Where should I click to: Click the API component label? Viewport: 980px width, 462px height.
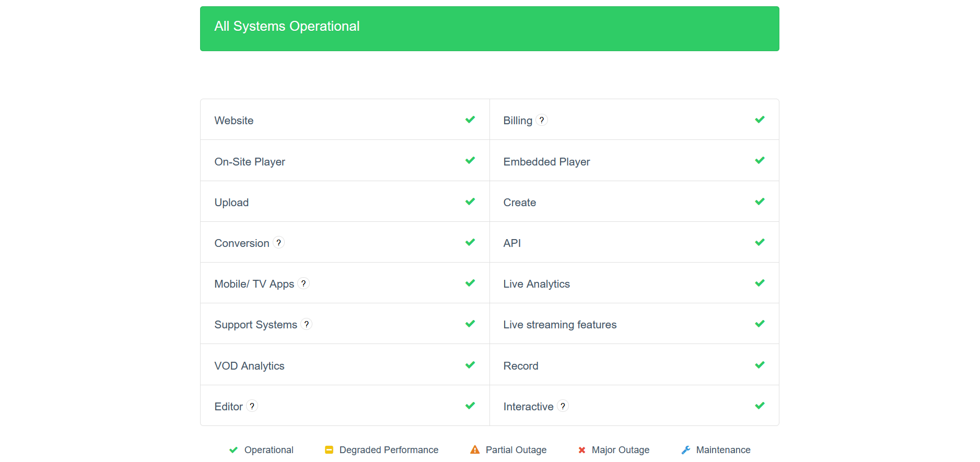(x=512, y=243)
